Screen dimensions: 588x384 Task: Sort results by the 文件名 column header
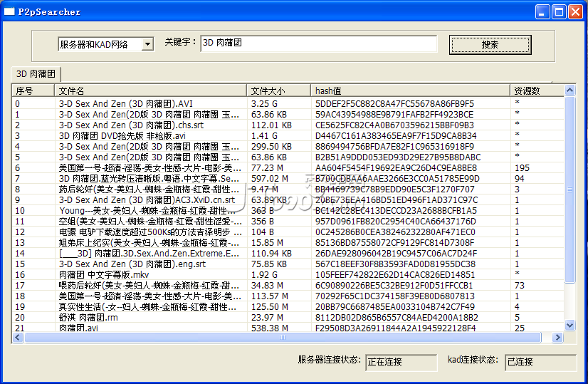(x=150, y=90)
